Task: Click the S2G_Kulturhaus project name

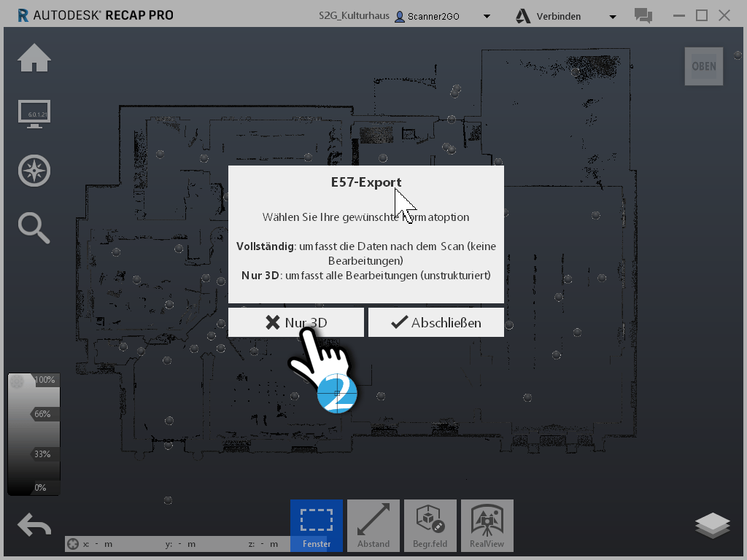Action: pos(354,16)
